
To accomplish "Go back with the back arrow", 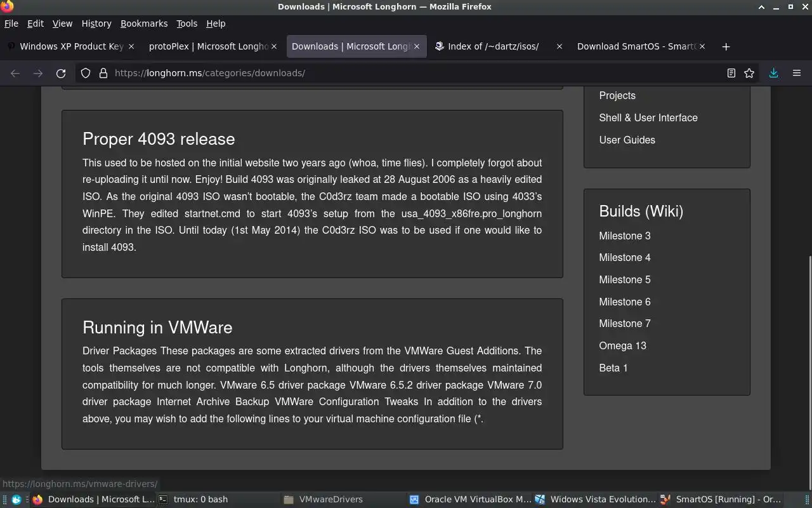I will coord(15,73).
